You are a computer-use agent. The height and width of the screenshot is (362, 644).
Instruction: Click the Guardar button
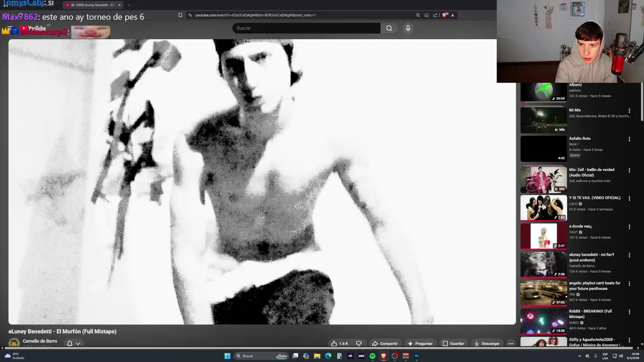453,343
